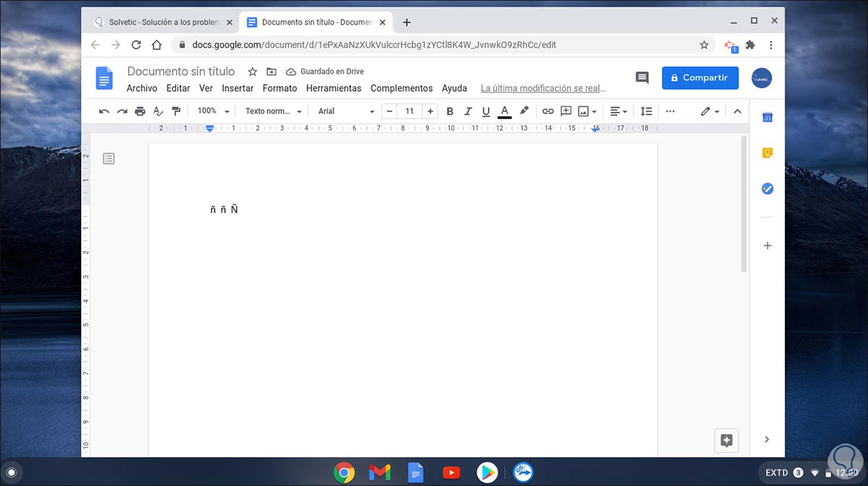
Task: Open comment history icon
Action: [x=642, y=77]
